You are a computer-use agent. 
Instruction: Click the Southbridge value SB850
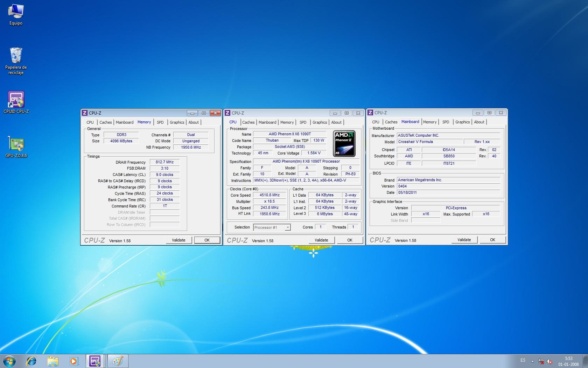[449, 156]
